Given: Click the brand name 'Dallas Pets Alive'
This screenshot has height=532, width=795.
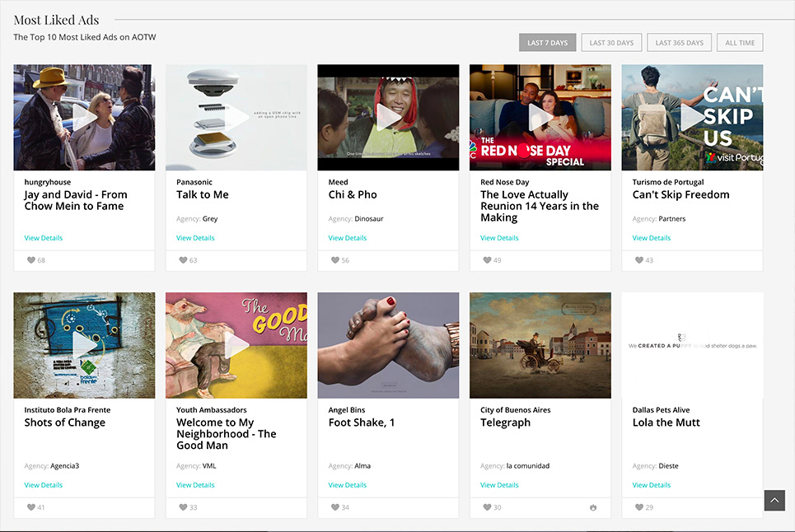Looking at the screenshot, I should pos(662,410).
